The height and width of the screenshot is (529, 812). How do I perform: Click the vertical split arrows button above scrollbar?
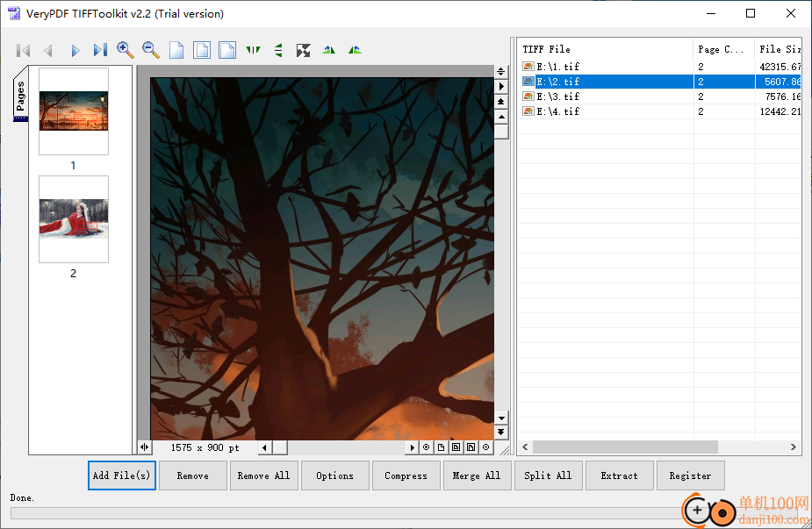[x=500, y=71]
